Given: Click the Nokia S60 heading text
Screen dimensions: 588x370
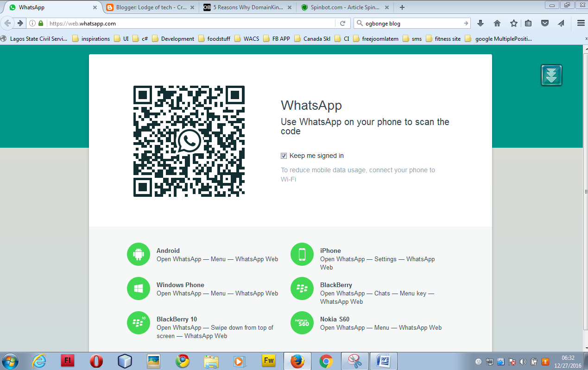Looking at the screenshot, I should click(335, 319).
